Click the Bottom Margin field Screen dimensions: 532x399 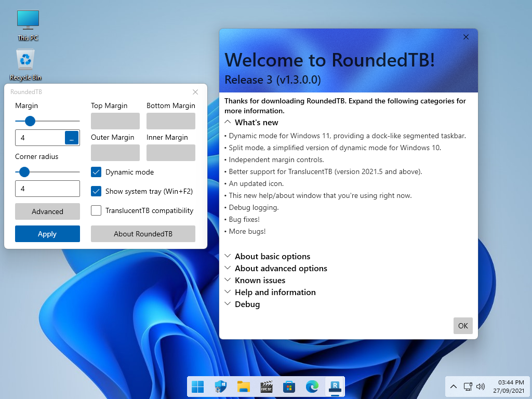(x=171, y=121)
